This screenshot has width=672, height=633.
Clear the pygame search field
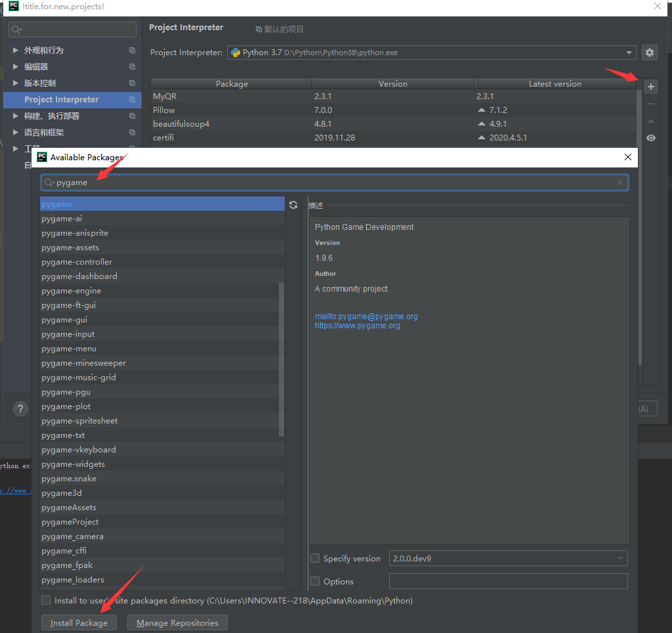click(619, 183)
